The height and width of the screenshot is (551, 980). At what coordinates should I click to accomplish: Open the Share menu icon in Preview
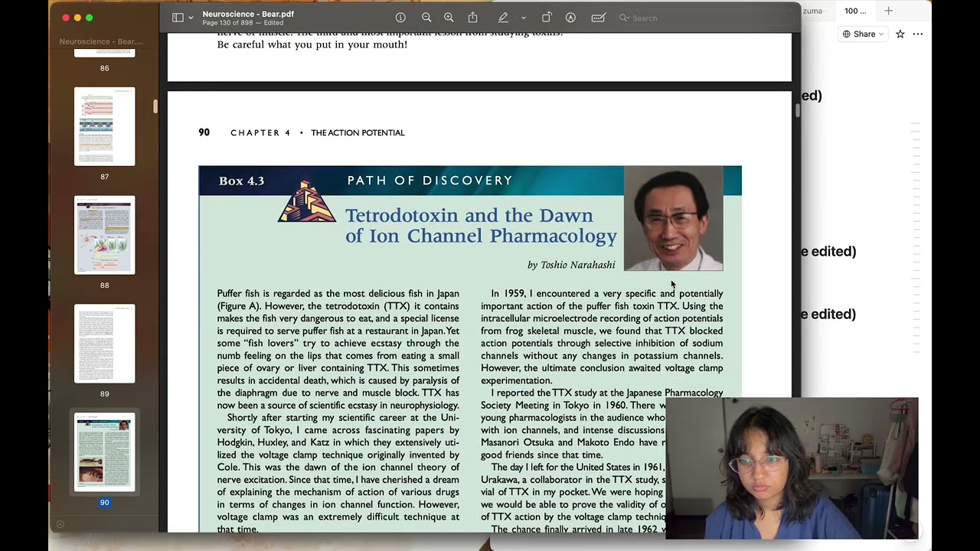(472, 18)
